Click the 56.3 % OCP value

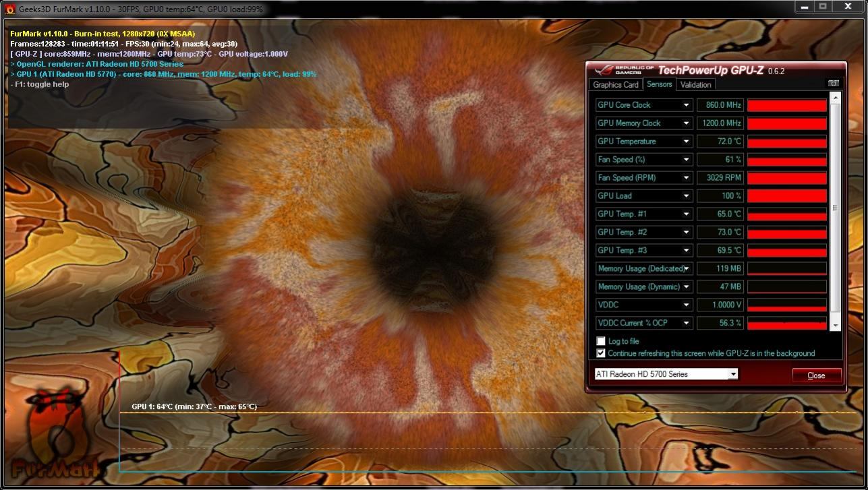click(x=720, y=324)
